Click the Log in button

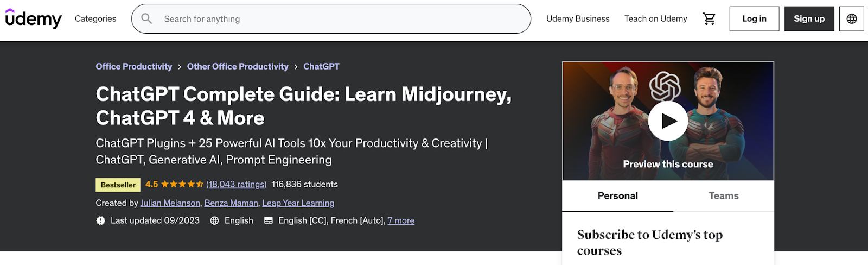754,19
